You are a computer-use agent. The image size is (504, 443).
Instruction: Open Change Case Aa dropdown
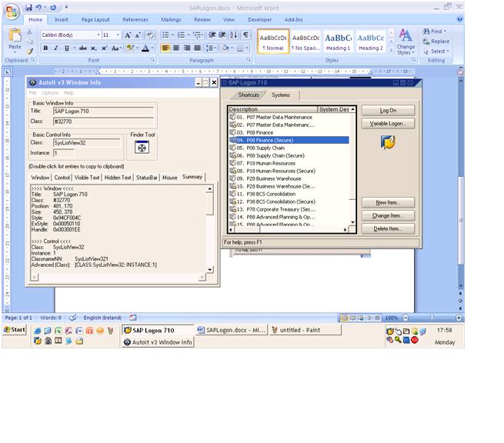click(115, 48)
